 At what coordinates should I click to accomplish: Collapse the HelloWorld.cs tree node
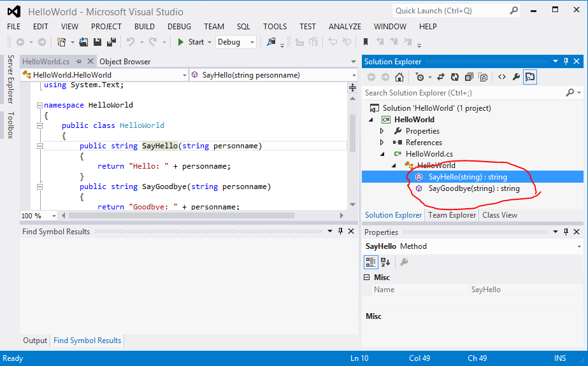tap(382, 154)
